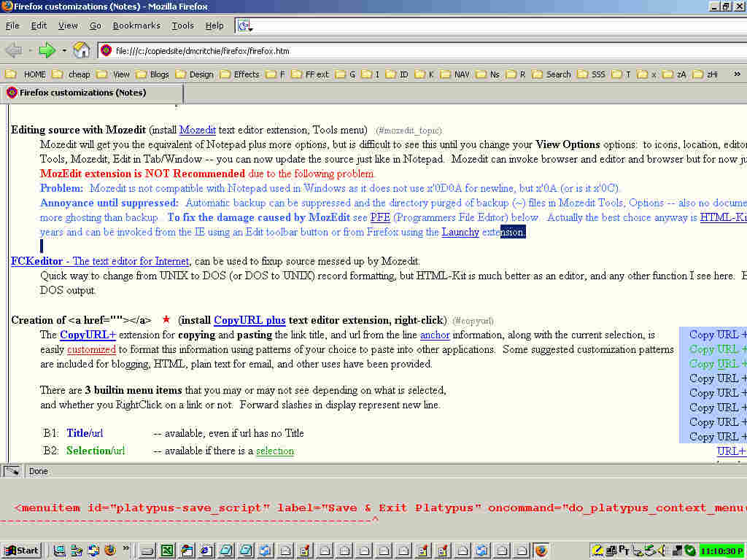Launch Firefox from the Quick Launch bar

click(110, 551)
